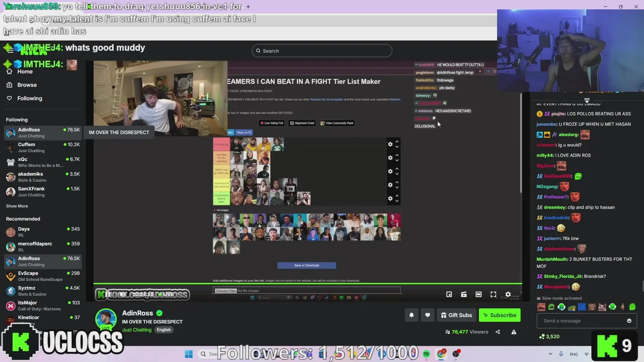This screenshot has width=644, height=362.
Task: Open video player settings gear
Action: click(x=508, y=295)
